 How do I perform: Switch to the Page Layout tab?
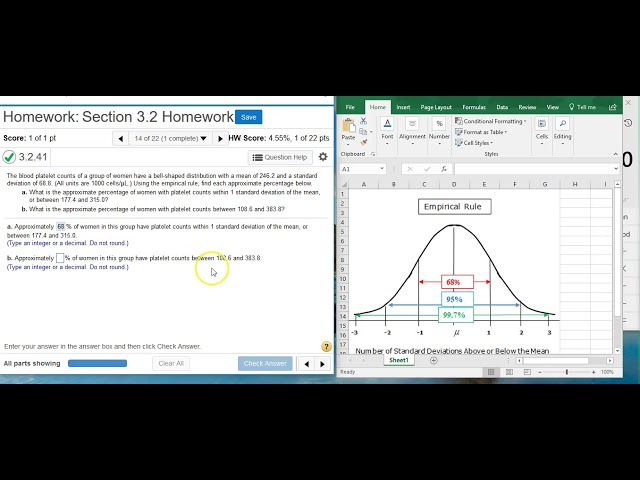(x=436, y=107)
